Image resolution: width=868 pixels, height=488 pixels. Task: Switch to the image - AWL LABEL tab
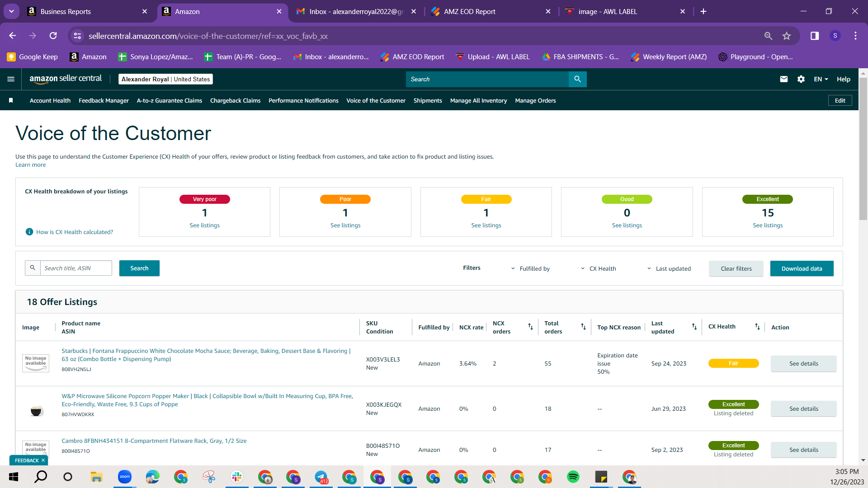pos(625,11)
